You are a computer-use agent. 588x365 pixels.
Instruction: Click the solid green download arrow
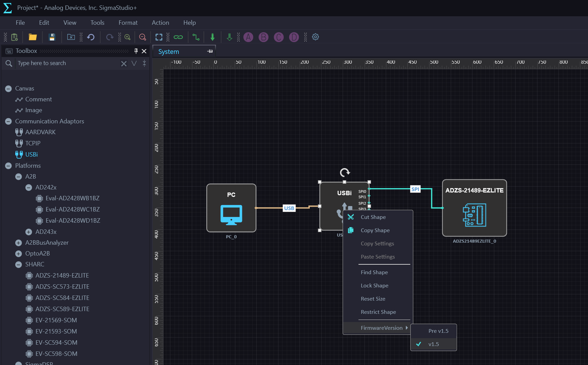213,37
